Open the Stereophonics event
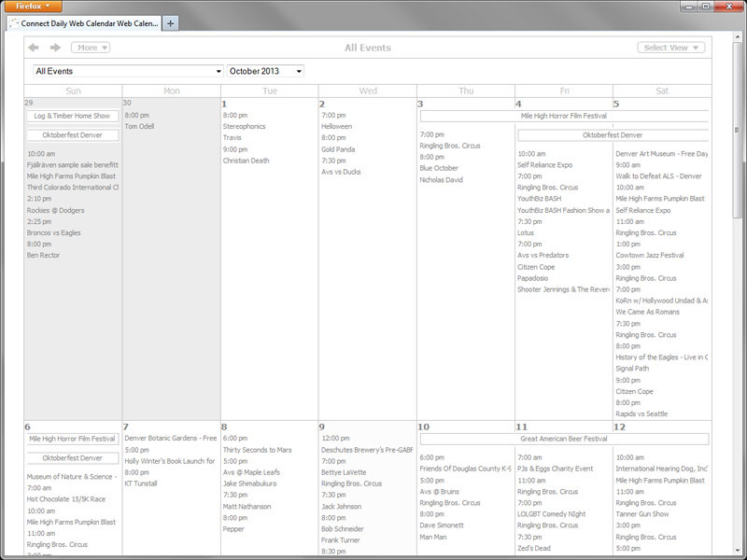The height and width of the screenshot is (560, 747). coord(244,126)
